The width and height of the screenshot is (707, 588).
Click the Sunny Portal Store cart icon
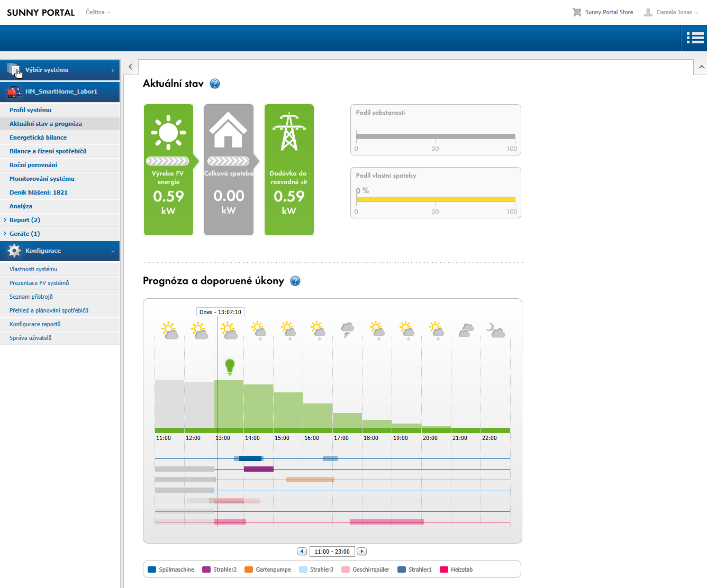click(577, 12)
